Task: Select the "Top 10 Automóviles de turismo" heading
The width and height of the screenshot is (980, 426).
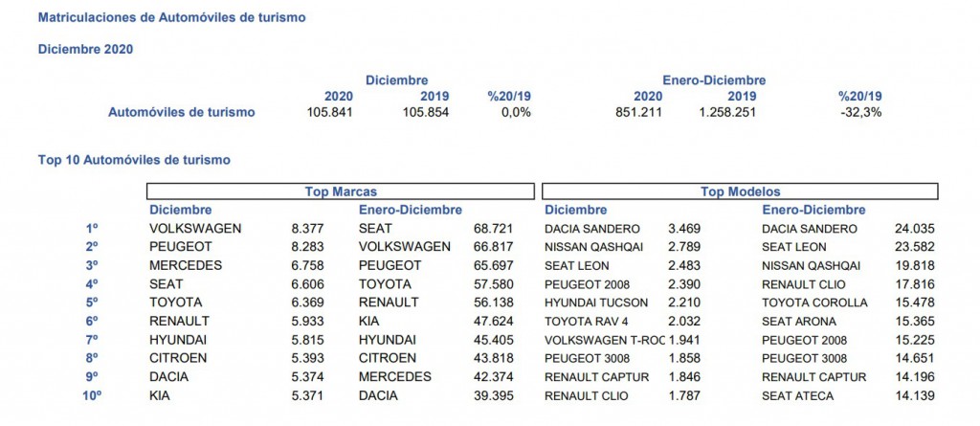Action: click(x=133, y=160)
